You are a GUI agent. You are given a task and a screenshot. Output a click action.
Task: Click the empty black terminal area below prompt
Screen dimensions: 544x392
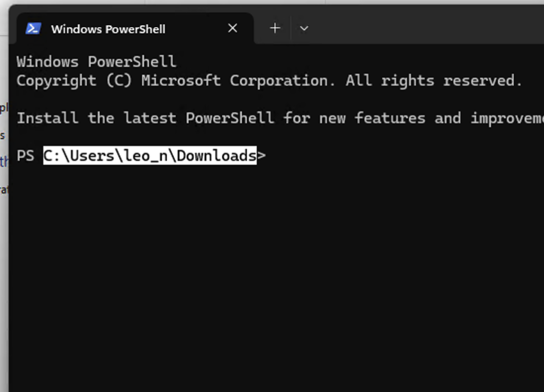[276, 277]
